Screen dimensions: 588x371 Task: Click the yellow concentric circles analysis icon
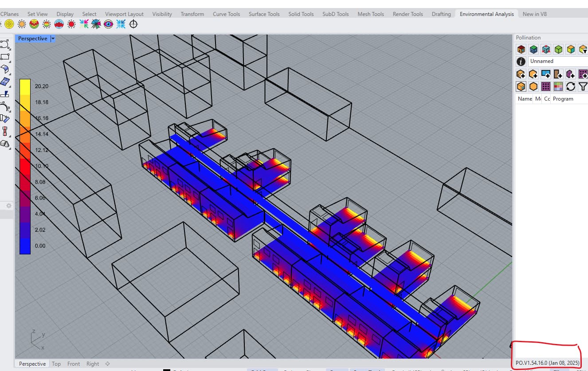point(9,24)
